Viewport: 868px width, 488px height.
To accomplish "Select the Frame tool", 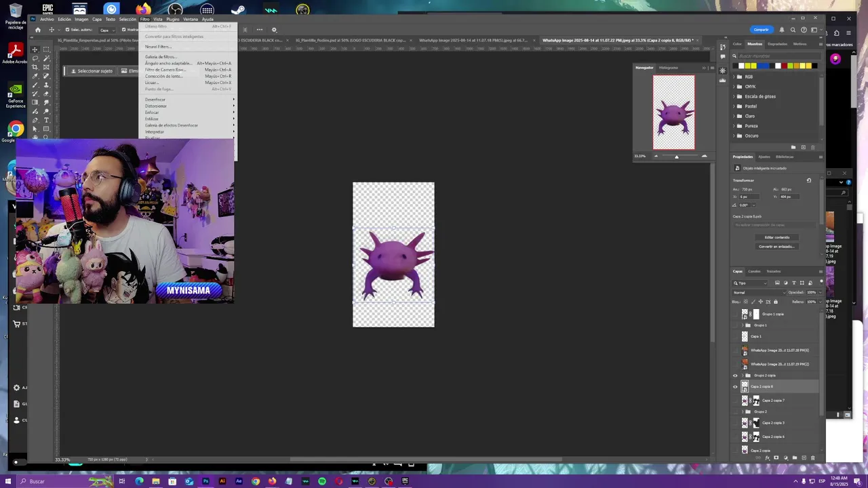I will coord(46,67).
